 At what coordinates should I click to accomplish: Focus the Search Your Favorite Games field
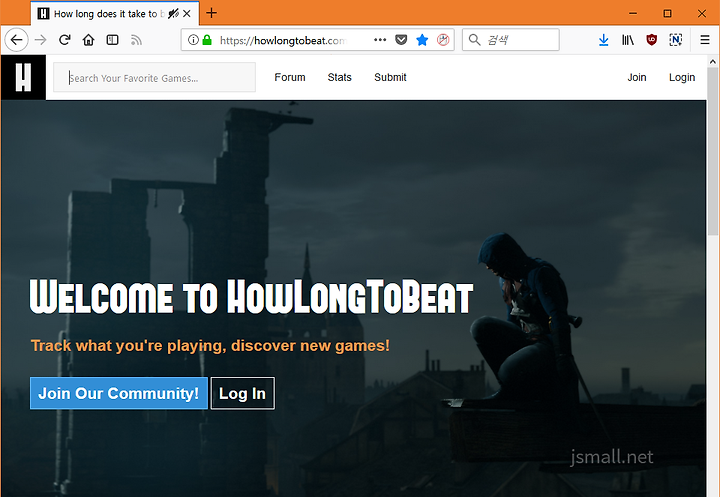[x=154, y=77]
